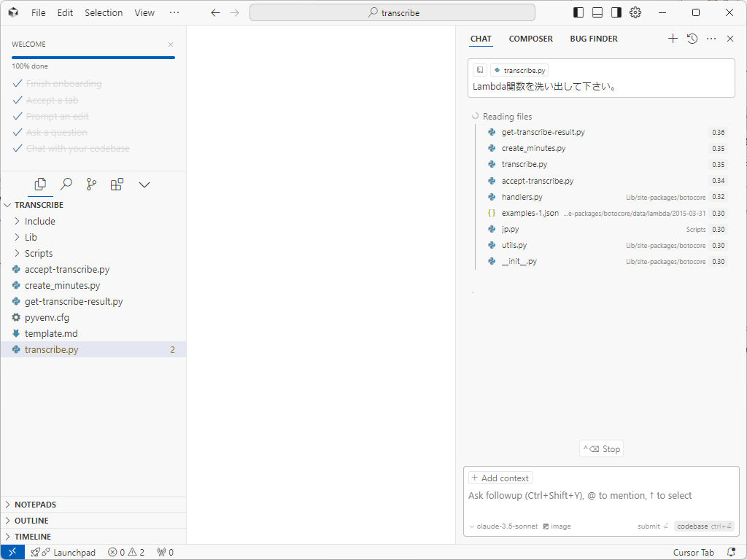Open the Source Control view
Screen dimensions: 747x560
(x=91, y=184)
